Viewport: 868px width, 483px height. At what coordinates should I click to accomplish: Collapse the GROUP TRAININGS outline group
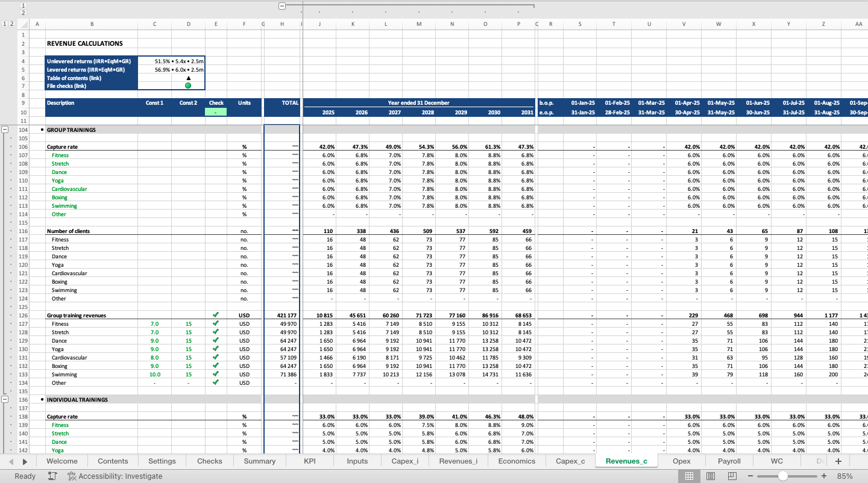click(x=4, y=129)
